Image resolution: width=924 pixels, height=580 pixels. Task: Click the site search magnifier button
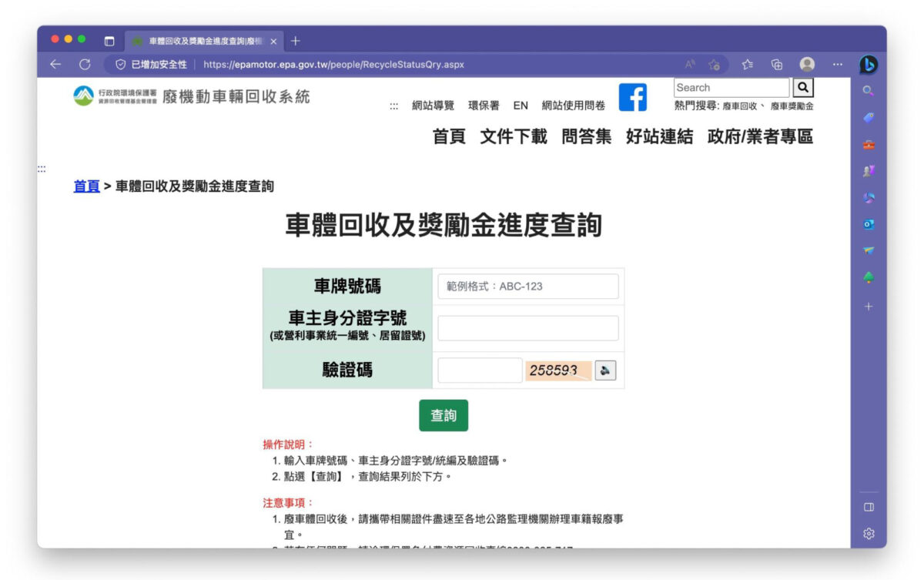tap(802, 88)
